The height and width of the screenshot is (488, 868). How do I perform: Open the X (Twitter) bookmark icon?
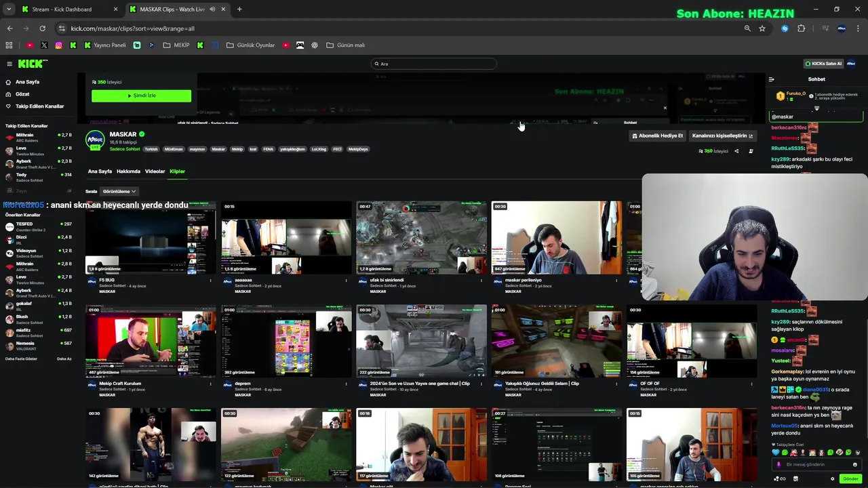coord(44,45)
